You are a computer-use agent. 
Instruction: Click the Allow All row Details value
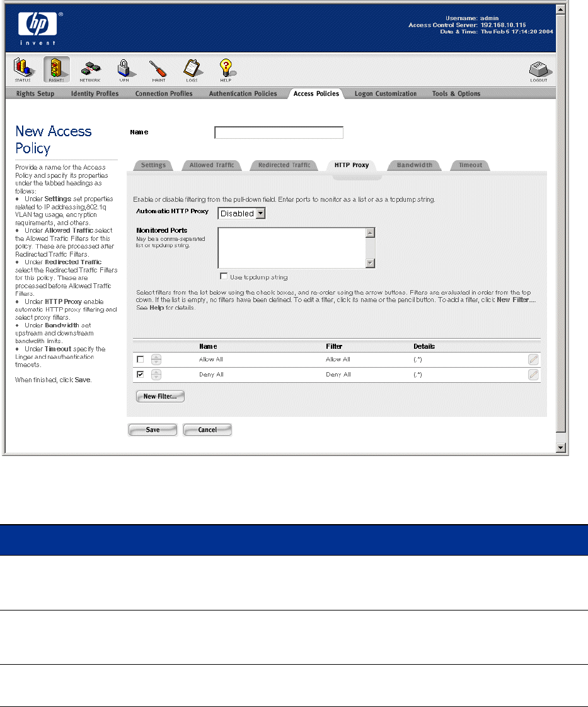(418, 360)
